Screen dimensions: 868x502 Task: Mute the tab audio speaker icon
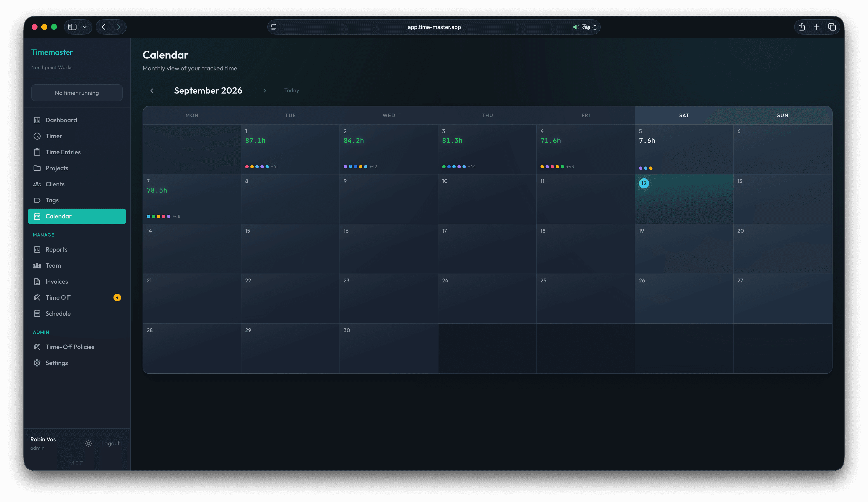tap(576, 27)
